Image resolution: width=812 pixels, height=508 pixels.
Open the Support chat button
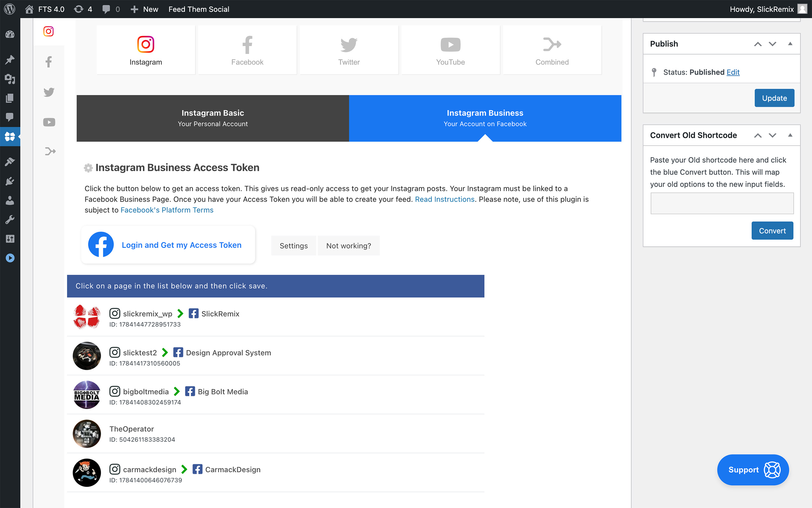point(753,470)
